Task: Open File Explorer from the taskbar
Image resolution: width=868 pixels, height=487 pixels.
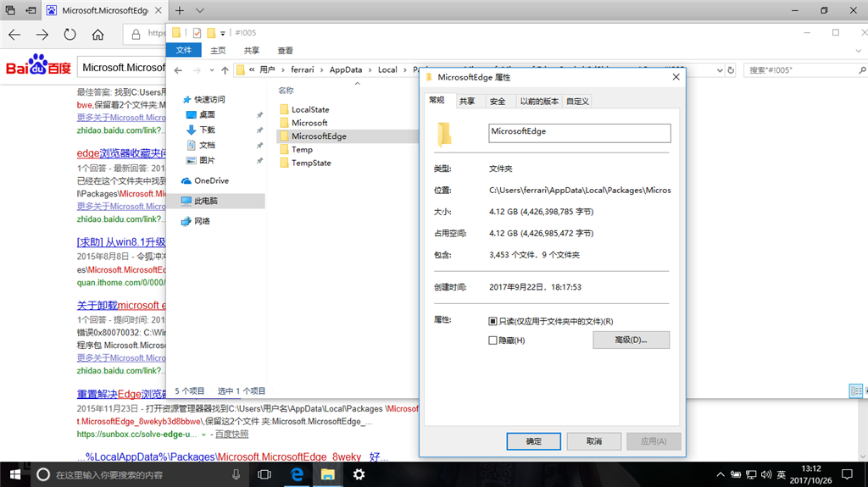Action: (x=328, y=475)
